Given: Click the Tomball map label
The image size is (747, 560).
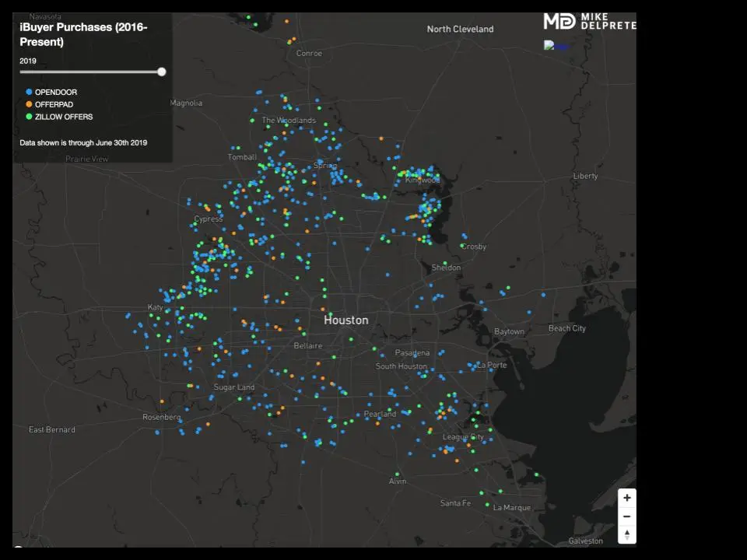Looking at the screenshot, I should click(x=243, y=157).
